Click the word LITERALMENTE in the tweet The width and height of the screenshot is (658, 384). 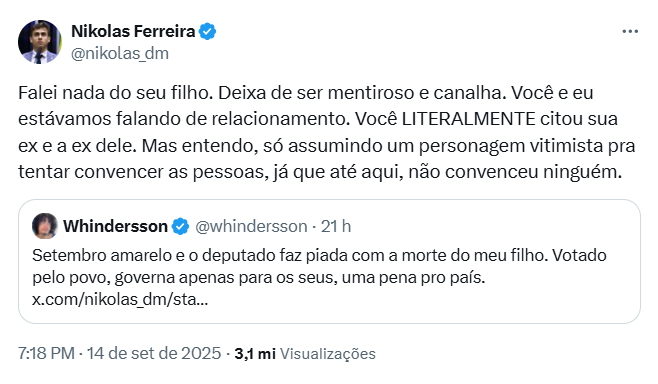coord(468,119)
